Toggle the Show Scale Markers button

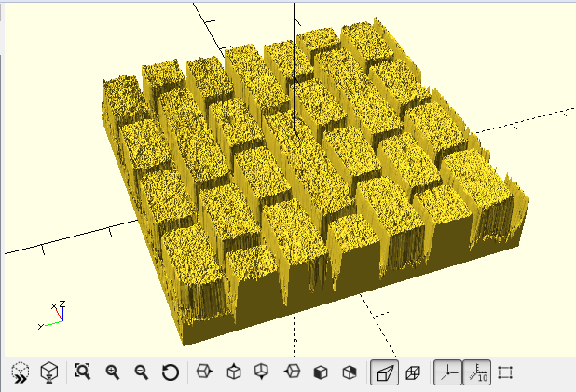click(477, 372)
